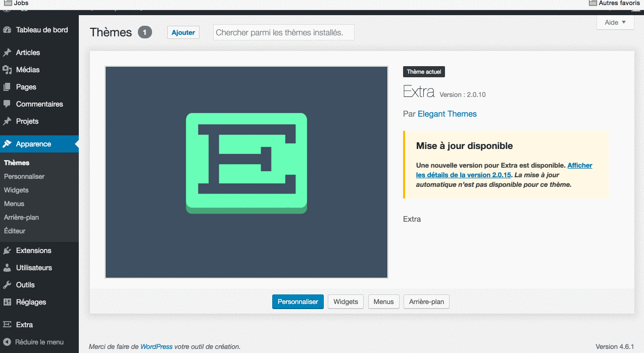Collapse sidebar with Réduire le menu
Viewport: 644px width, 353px height.
(33, 342)
